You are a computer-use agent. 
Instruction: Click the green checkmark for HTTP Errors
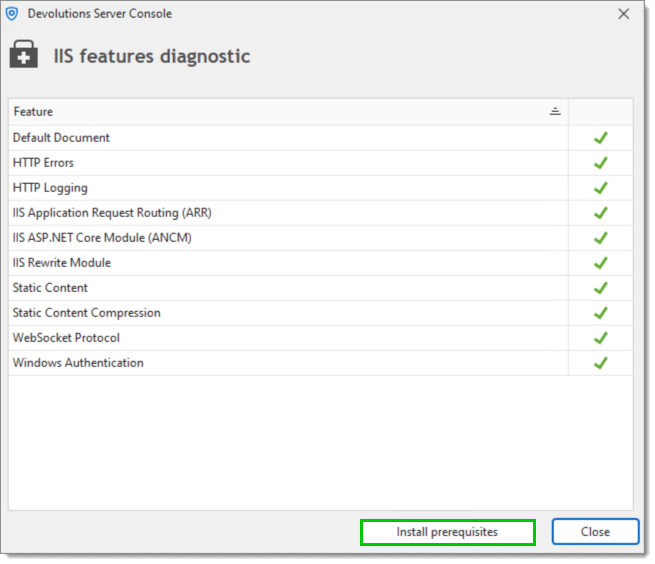pyautogui.click(x=601, y=163)
